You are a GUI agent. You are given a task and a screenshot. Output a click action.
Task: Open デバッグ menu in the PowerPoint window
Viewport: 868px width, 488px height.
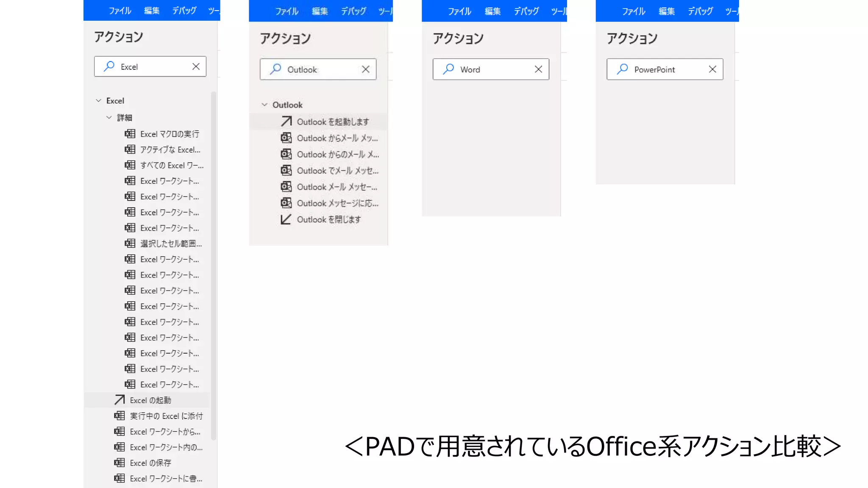(x=700, y=11)
